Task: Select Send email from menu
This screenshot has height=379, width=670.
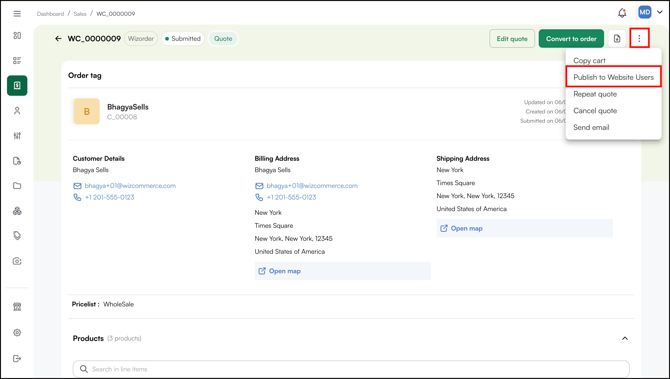Action: point(591,127)
